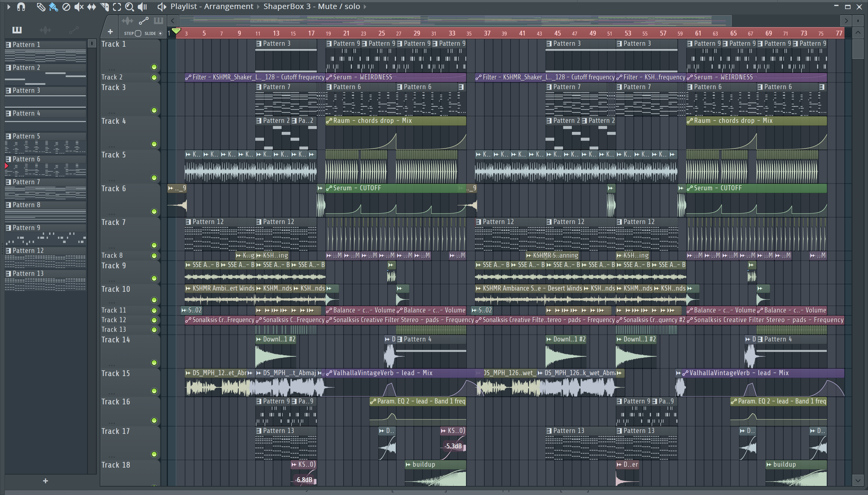
Task: Show automation clips in picker panel
Action: [74, 30]
